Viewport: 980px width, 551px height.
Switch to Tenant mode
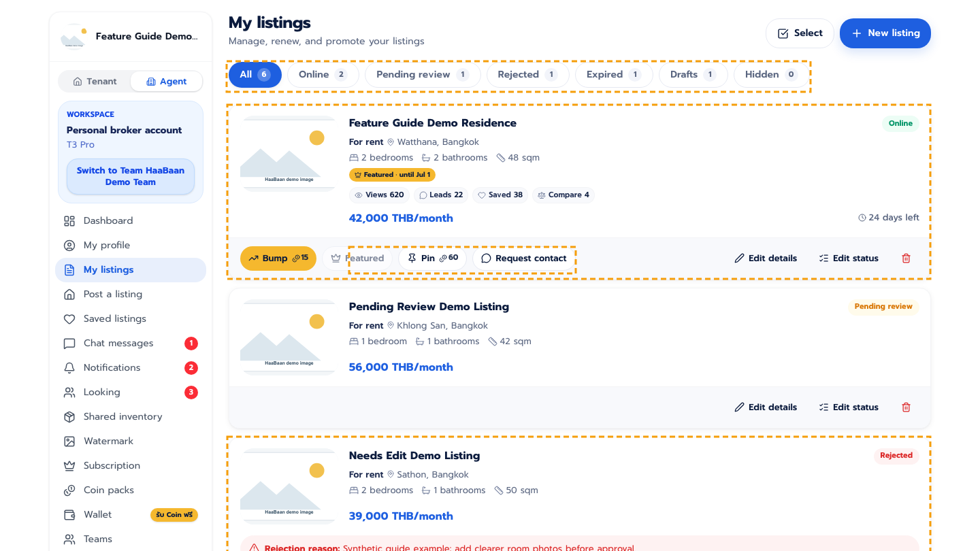pos(95,82)
